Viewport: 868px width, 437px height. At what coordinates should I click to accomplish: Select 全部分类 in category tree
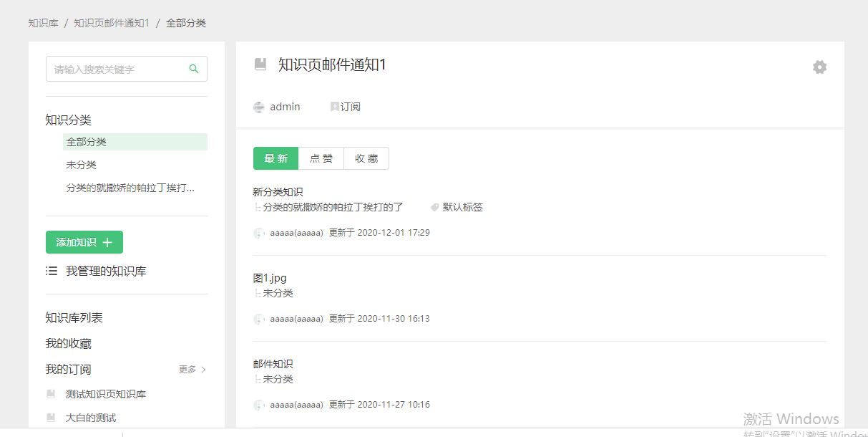tap(87, 142)
